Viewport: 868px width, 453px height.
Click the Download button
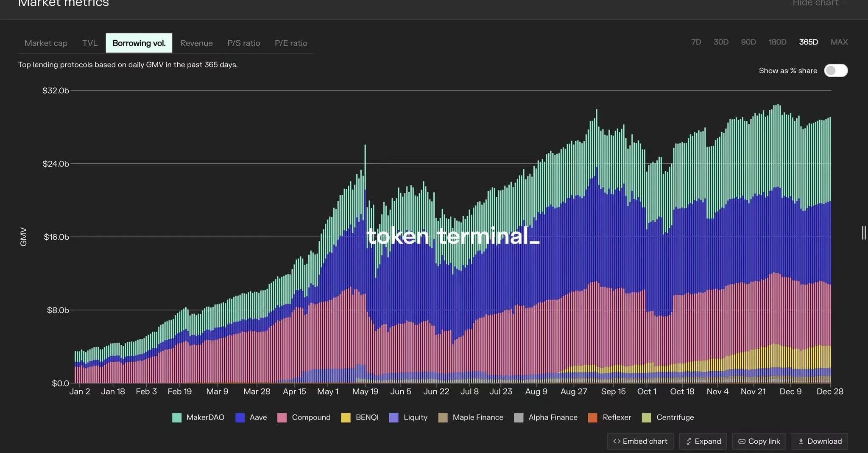click(x=820, y=442)
